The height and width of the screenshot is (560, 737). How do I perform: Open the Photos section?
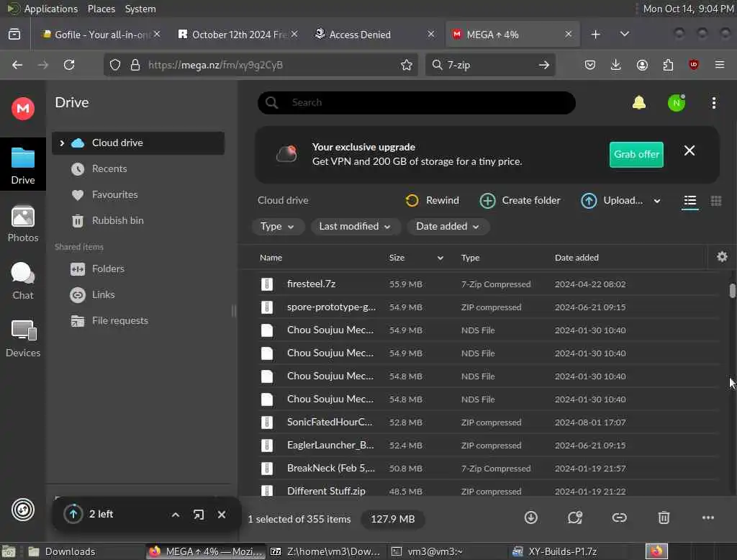(22, 224)
